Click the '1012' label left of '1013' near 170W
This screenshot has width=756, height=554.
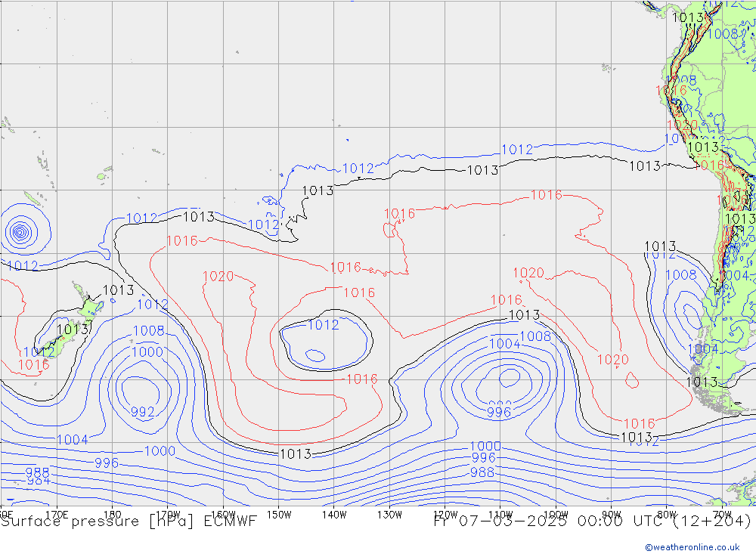point(142,218)
